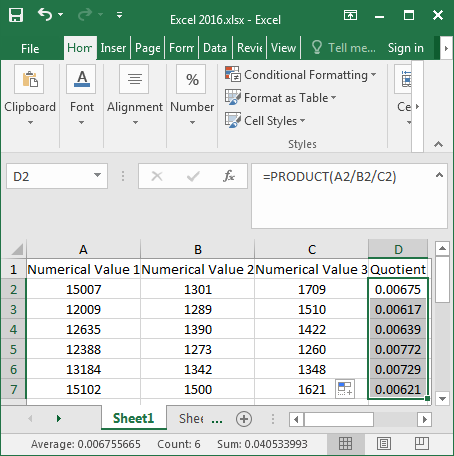454x456 pixels.
Task: Click the Font group icon
Action: pos(81,79)
